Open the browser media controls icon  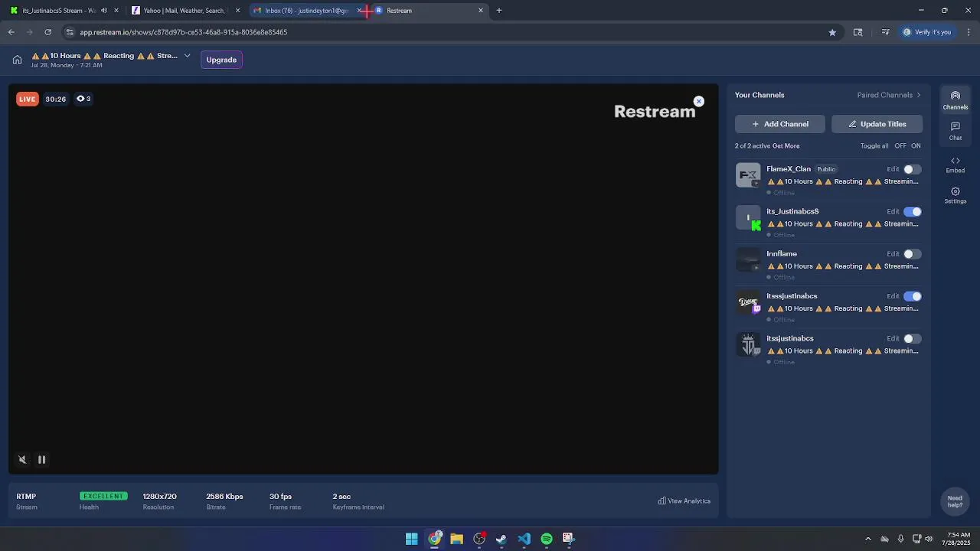click(x=886, y=32)
